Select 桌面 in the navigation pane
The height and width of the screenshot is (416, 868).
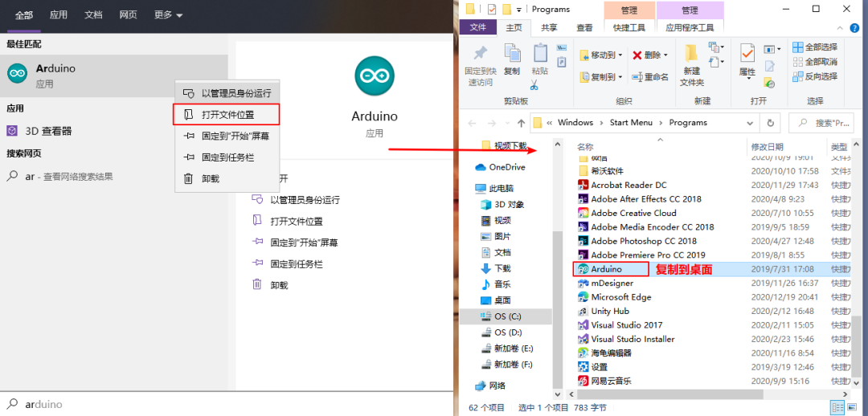495,300
